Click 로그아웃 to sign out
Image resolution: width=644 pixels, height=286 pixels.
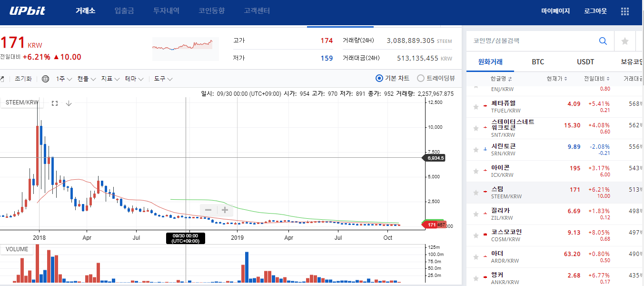click(x=595, y=11)
